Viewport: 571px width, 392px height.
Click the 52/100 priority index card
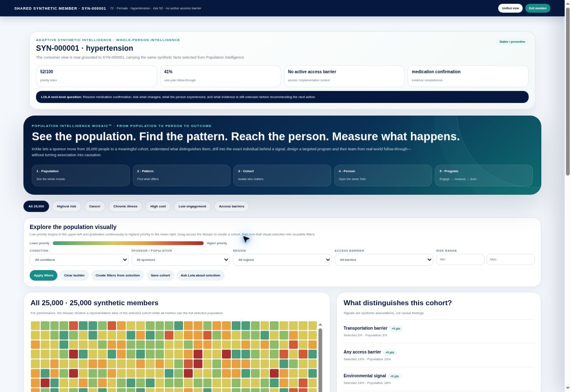click(97, 76)
